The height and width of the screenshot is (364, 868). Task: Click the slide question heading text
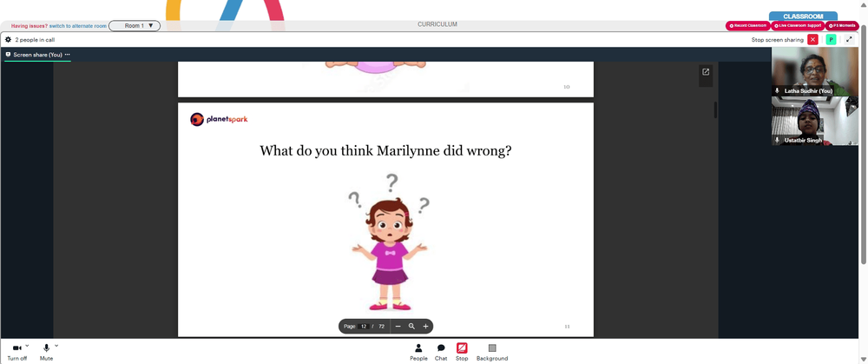(385, 150)
